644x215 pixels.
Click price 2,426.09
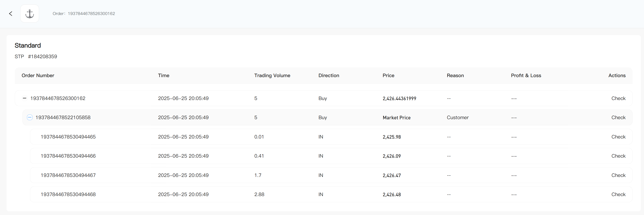(x=391, y=156)
